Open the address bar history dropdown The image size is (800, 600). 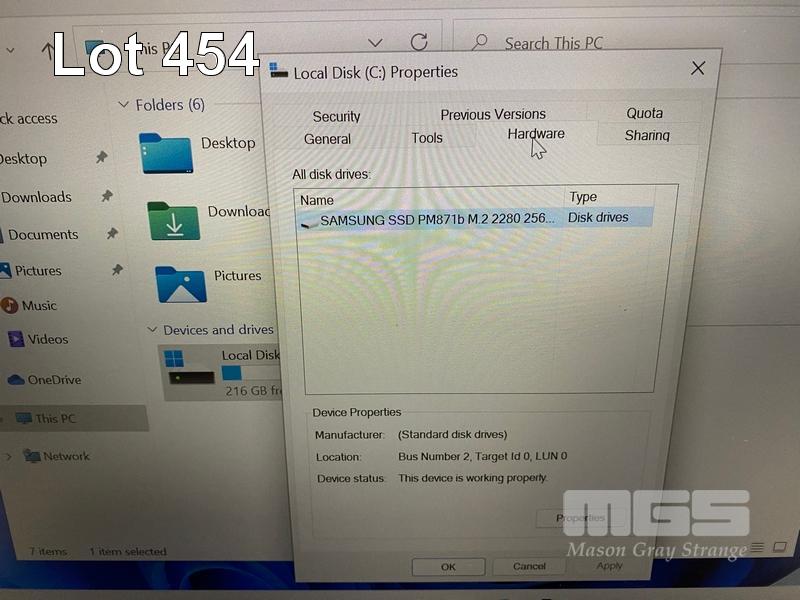375,43
